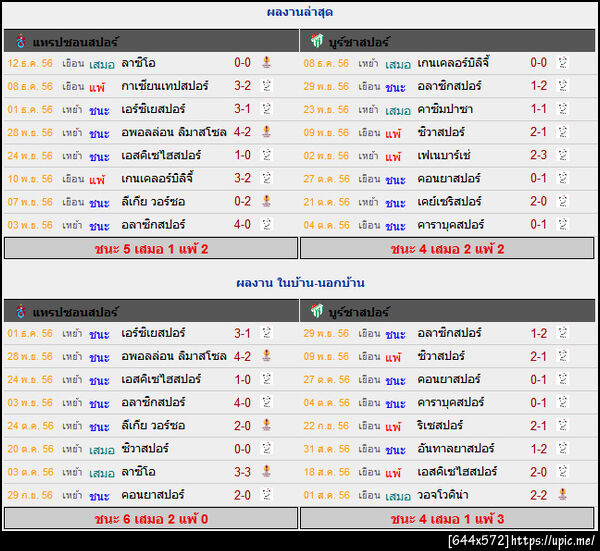Click the league icon on the กาเซียนเทปสปอร์ 3-2 row
The height and width of the screenshot is (551, 600).
click(x=267, y=85)
